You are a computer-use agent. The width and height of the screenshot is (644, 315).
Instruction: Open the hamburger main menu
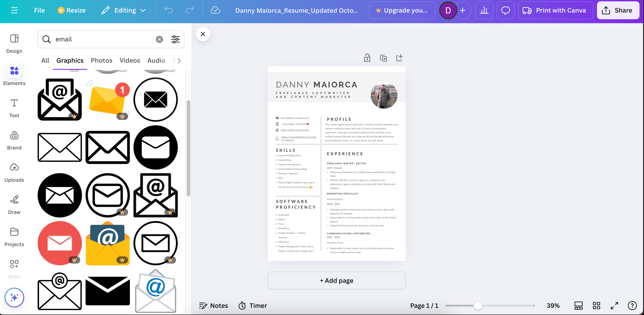tap(14, 10)
